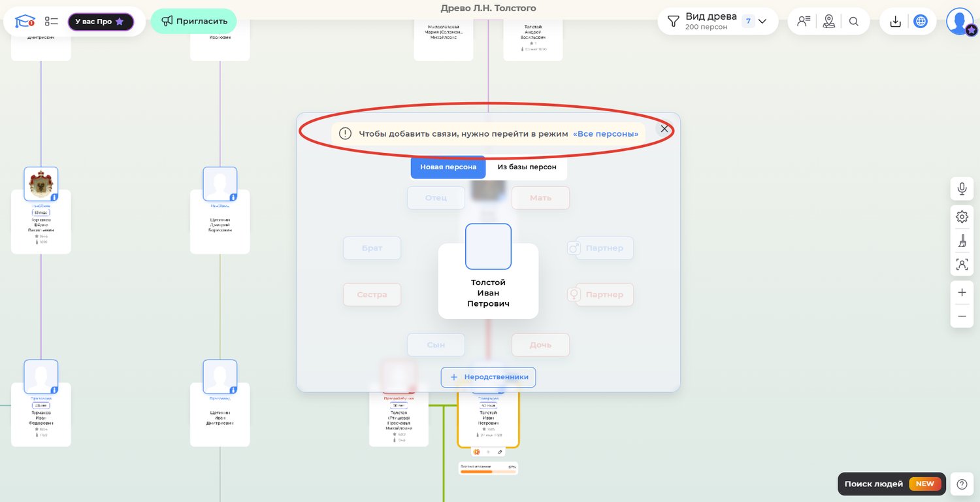Open the persons list icon
Viewport: 980px width, 502px height.
pos(803,21)
